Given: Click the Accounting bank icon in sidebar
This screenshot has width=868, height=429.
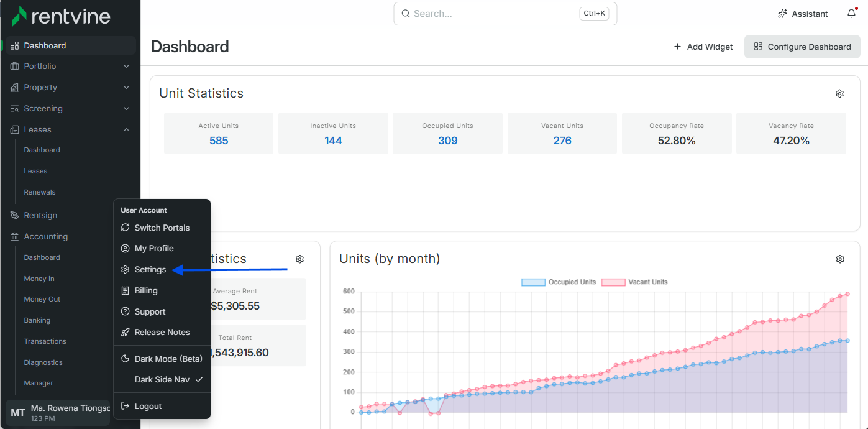Looking at the screenshot, I should tap(14, 236).
